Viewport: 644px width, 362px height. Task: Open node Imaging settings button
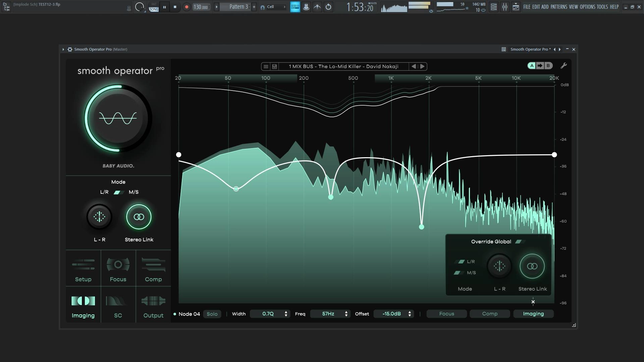click(x=533, y=314)
